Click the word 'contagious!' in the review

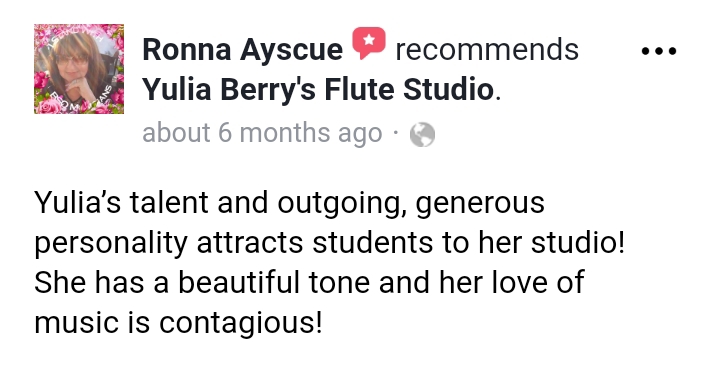(x=241, y=323)
